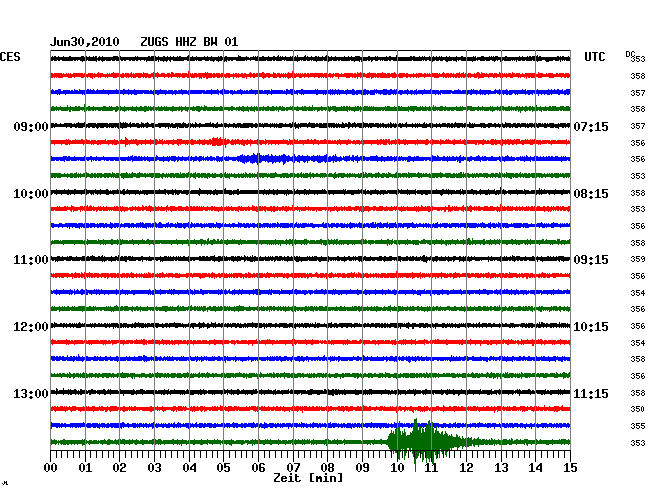Screen dimensions: 650x494
Task: Click minute tick label "11"
Action: (431, 467)
